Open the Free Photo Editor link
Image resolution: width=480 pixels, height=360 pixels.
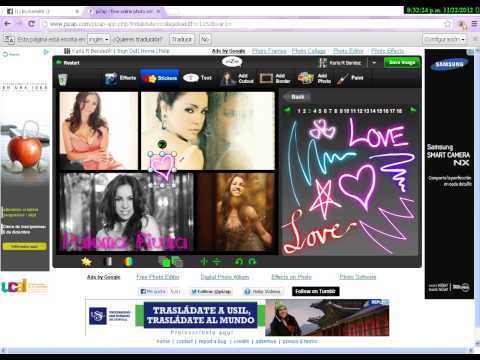[x=158, y=277]
